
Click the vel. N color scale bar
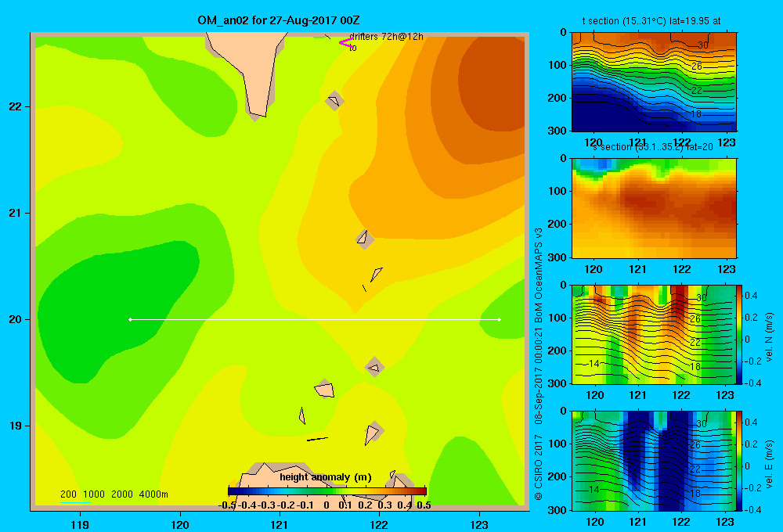[x=739, y=334]
